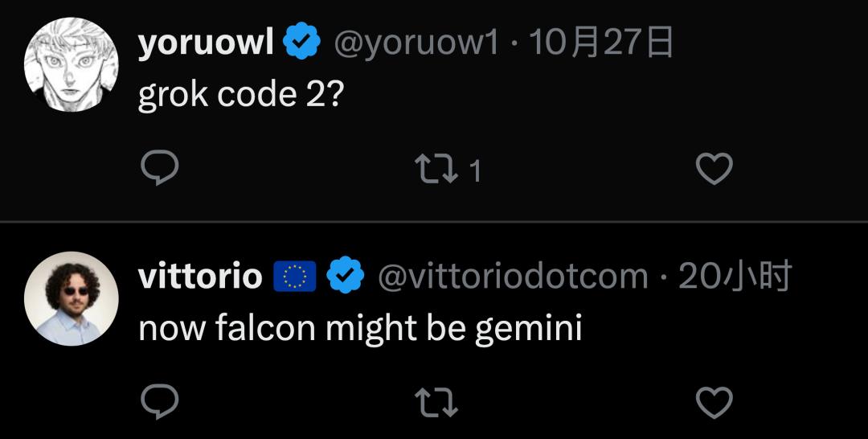Open the "grok code 2?" tweet
The image size is (868, 439).
point(241,95)
